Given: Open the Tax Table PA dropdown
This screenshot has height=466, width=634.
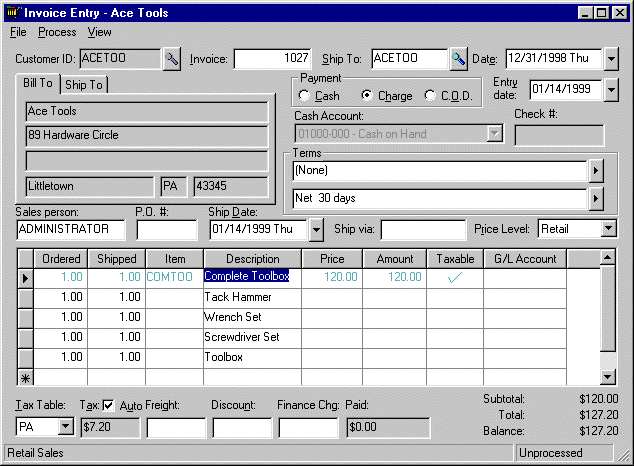Looking at the screenshot, I should pos(65,428).
